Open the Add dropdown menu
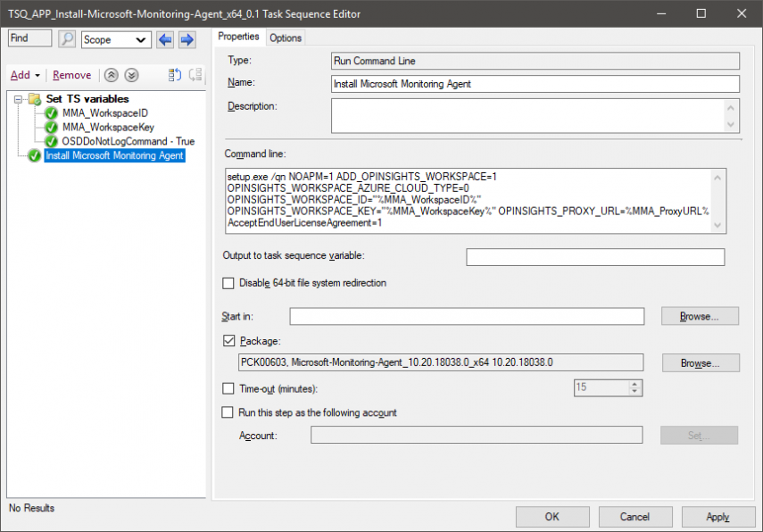This screenshot has height=532, width=763. tap(25, 76)
